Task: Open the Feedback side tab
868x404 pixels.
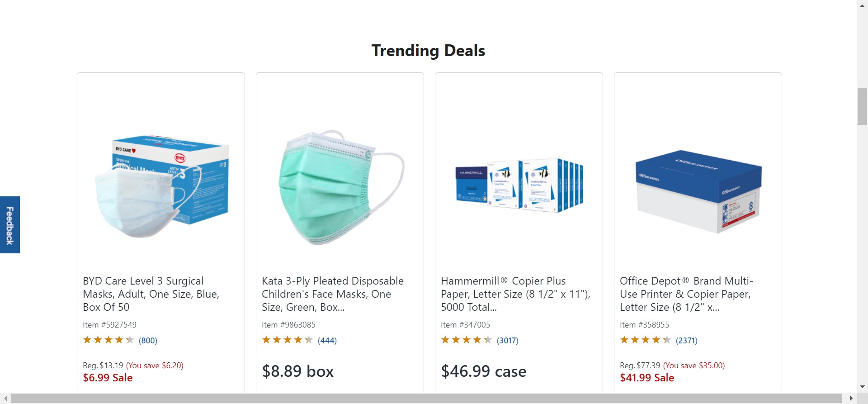Action: pos(9,225)
